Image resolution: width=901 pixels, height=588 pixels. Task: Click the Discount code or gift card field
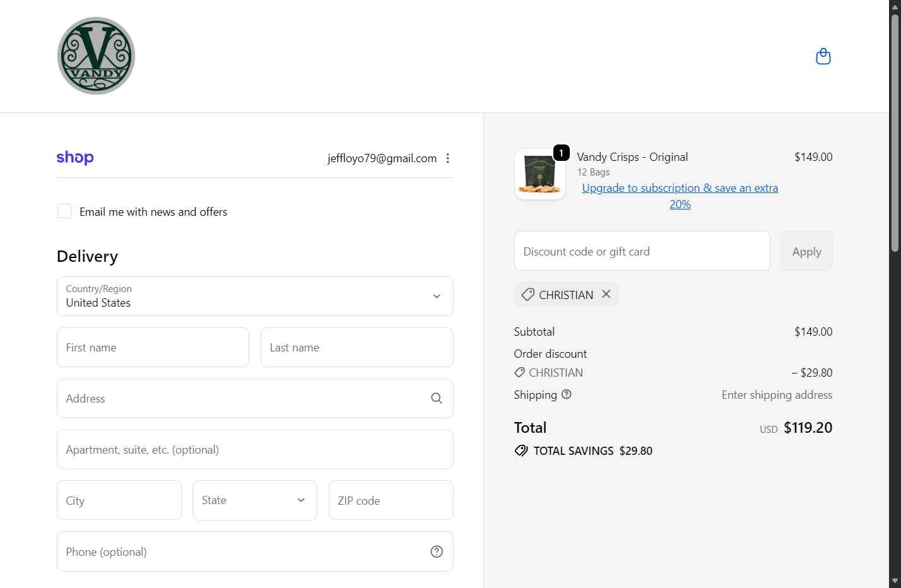[642, 251]
